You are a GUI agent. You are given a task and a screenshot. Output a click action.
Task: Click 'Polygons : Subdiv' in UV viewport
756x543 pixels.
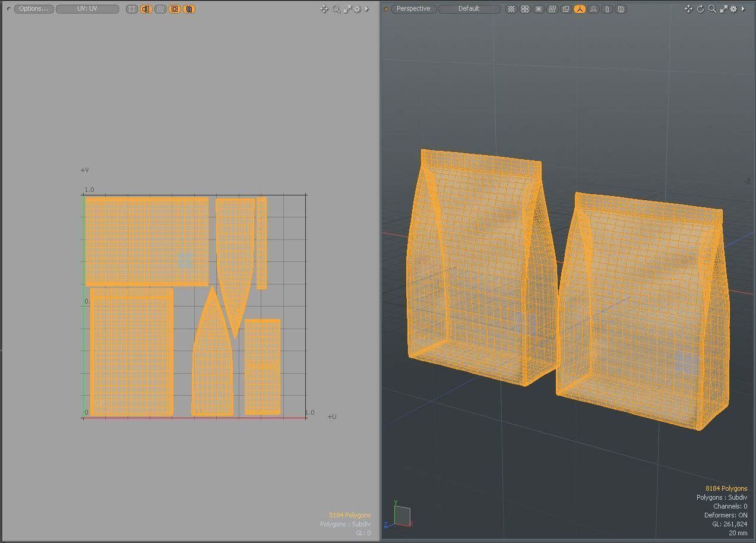click(345, 524)
